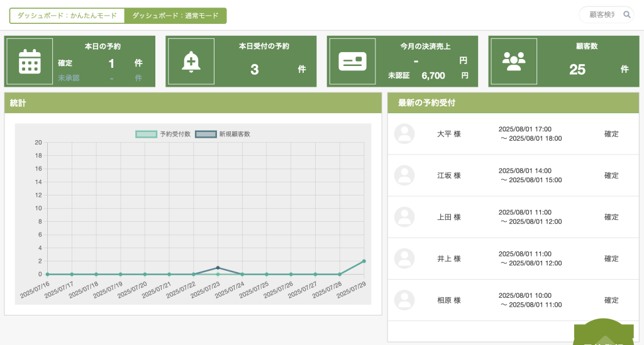The width and height of the screenshot is (644, 345).
Task: Click 確定 status for 大平 様
Action: 611,134
